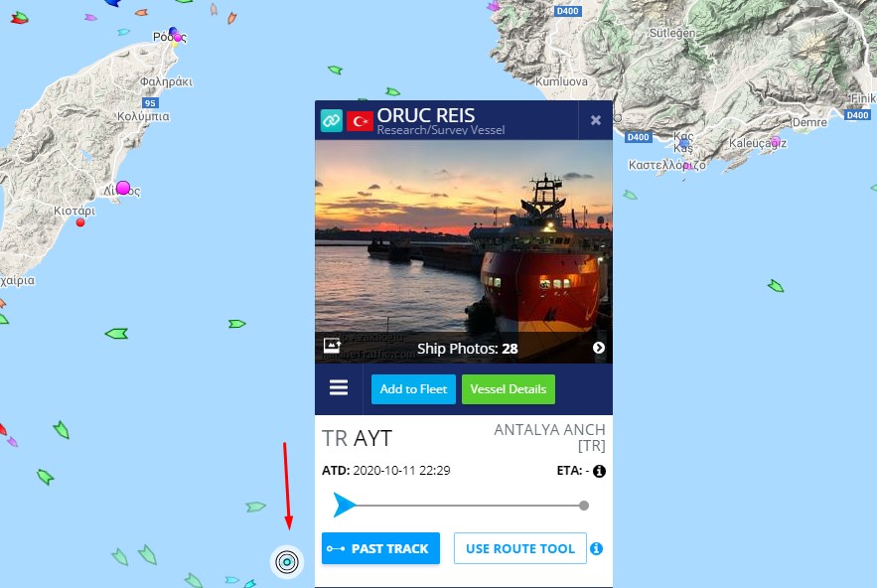Click the red dot marker near Κιοτάρι
This screenshot has height=588, width=877.
pos(80,222)
